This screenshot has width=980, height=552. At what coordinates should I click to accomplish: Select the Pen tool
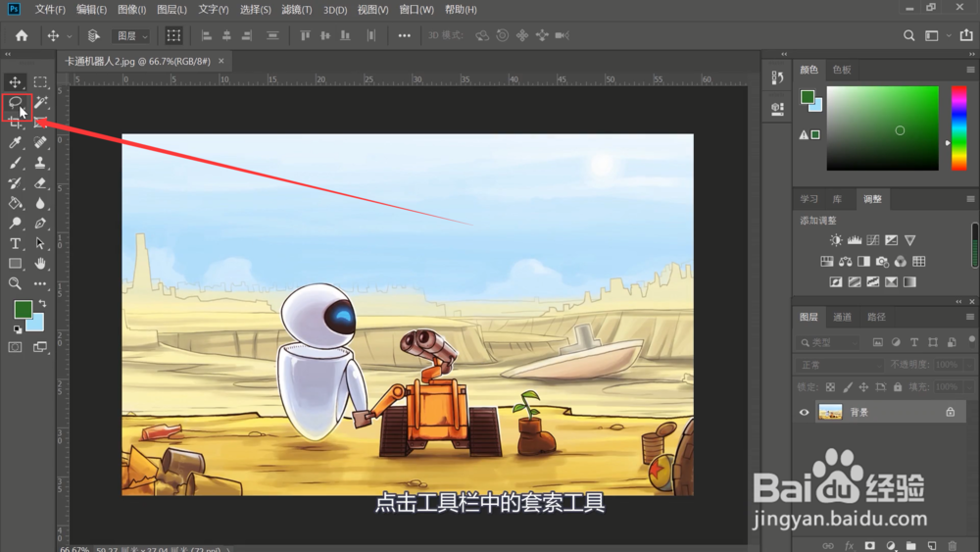pyautogui.click(x=40, y=224)
